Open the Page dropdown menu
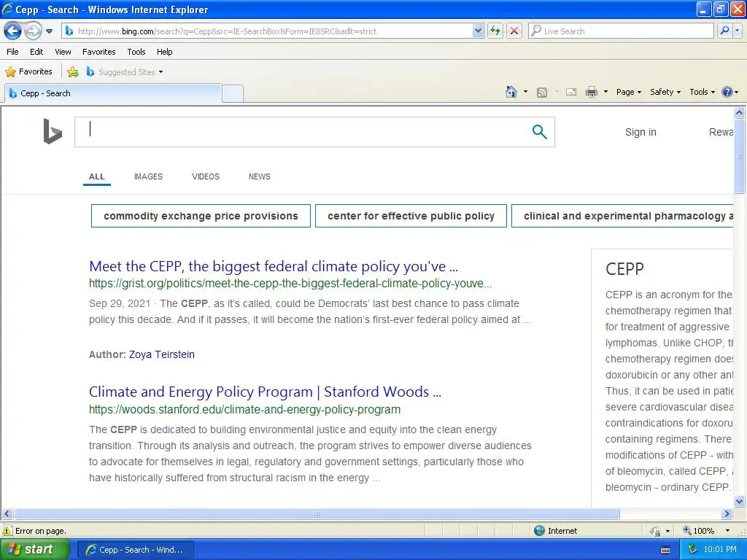The height and width of the screenshot is (560, 747). coord(628,93)
